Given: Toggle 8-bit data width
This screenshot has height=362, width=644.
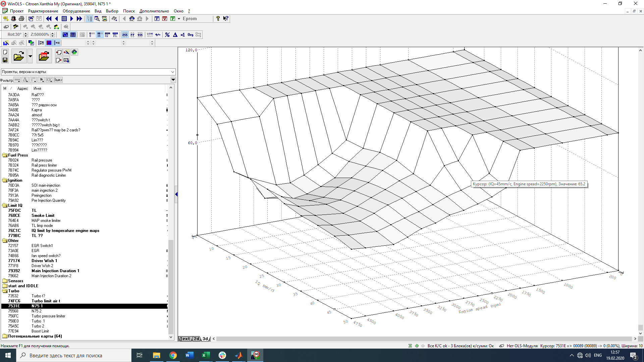Looking at the screenshot, I should coord(92,35).
